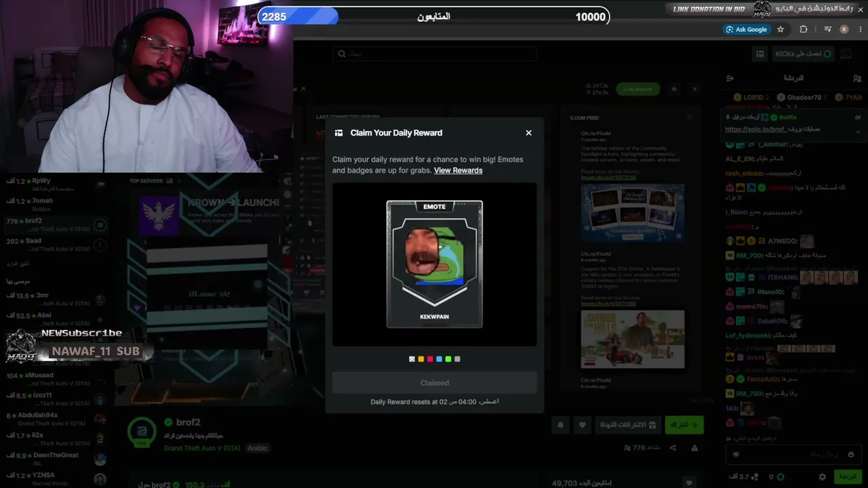
Task: Click the disabled Claimed button
Action: click(x=435, y=383)
